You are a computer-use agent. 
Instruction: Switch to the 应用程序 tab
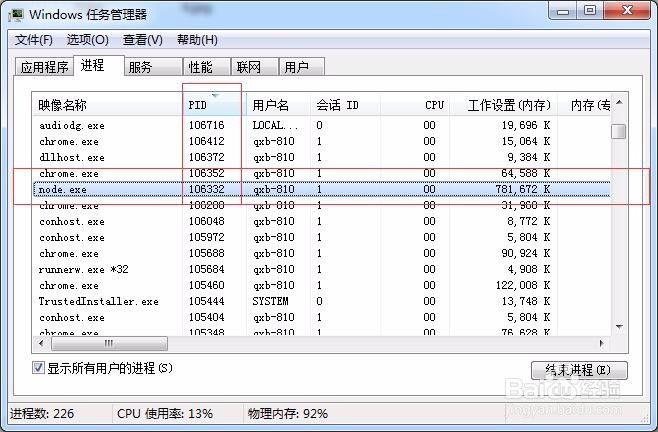point(44,67)
